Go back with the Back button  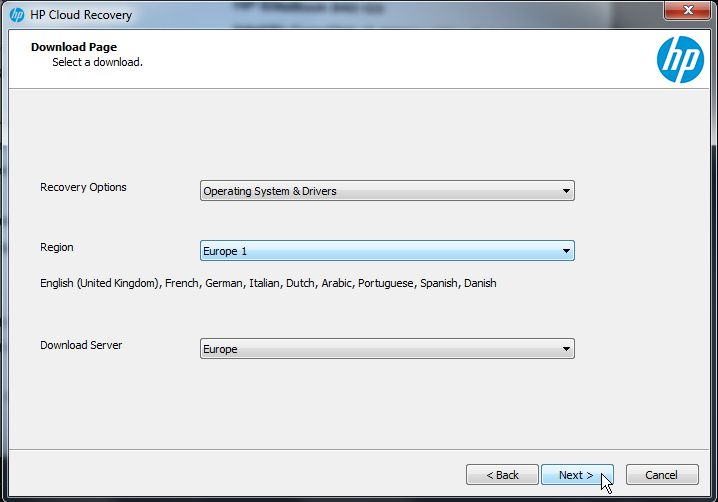(502, 475)
